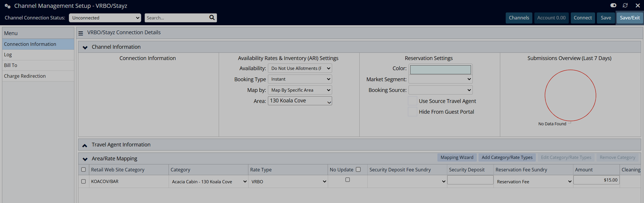The image size is (644, 203).
Task: Tick the No Update checkbox in KOACOV/BAR row
Action: click(348, 180)
